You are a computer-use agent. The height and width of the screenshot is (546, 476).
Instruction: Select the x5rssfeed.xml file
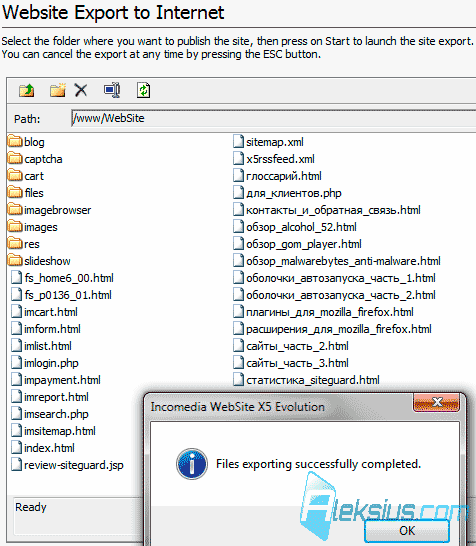pos(274,159)
